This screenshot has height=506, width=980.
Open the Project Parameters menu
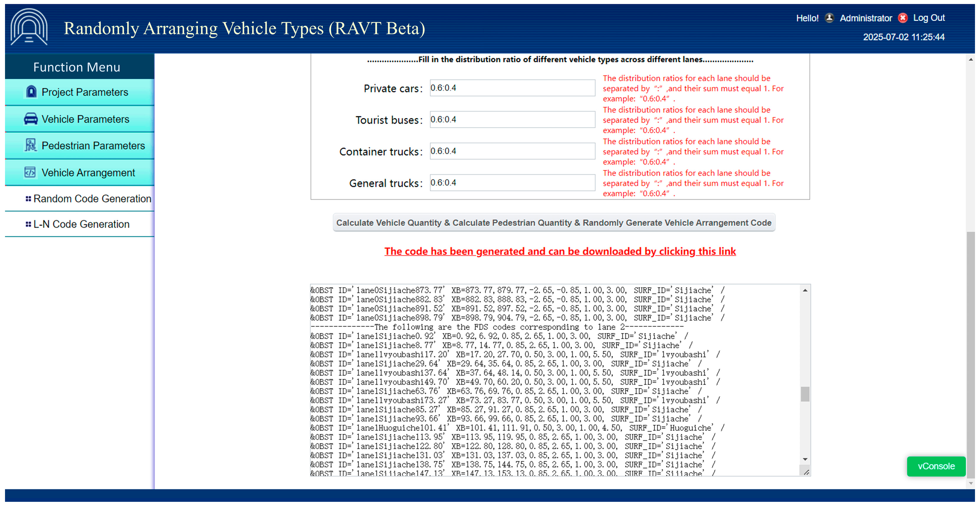click(80, 92)
